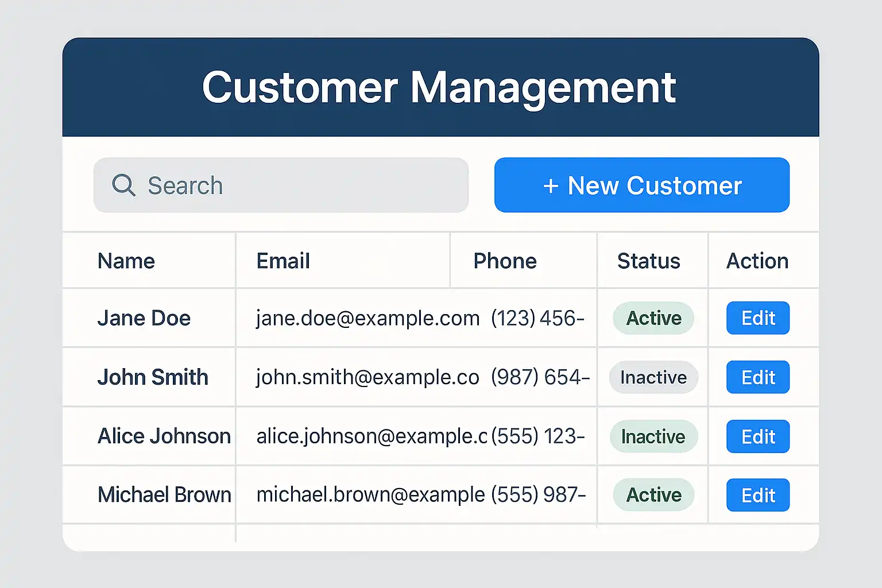The width and height of the screenshot is (882, 588).
Task: Click the magnifying glass search icon
Action: click(x=123, y=185)
